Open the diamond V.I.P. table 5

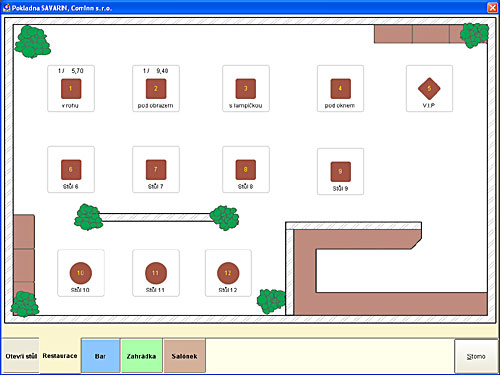(x=429, y=89)
